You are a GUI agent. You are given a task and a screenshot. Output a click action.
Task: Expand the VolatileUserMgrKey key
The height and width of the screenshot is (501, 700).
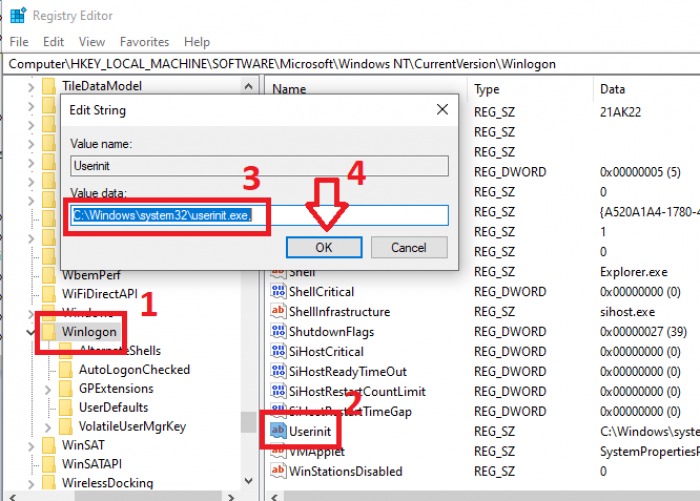[x=48, y=427]
